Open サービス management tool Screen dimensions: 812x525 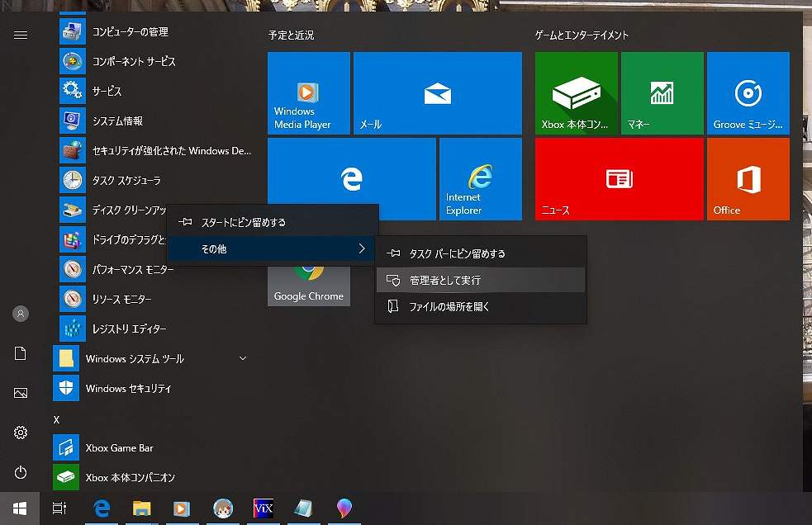coord(155,91)
